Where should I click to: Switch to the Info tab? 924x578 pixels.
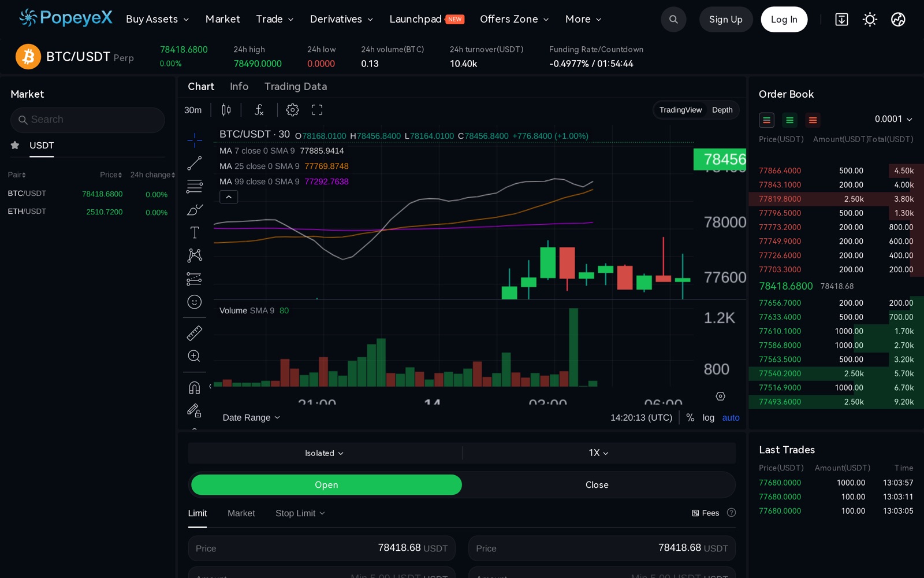click(239, 86)
